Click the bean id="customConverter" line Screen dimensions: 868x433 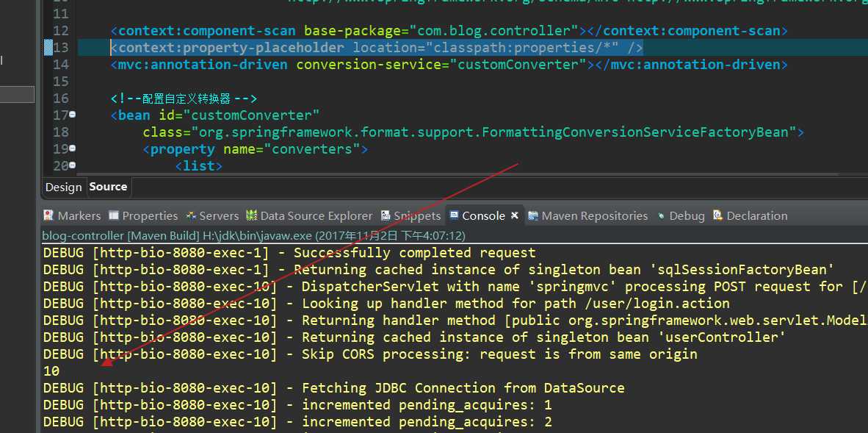[215, 115]
